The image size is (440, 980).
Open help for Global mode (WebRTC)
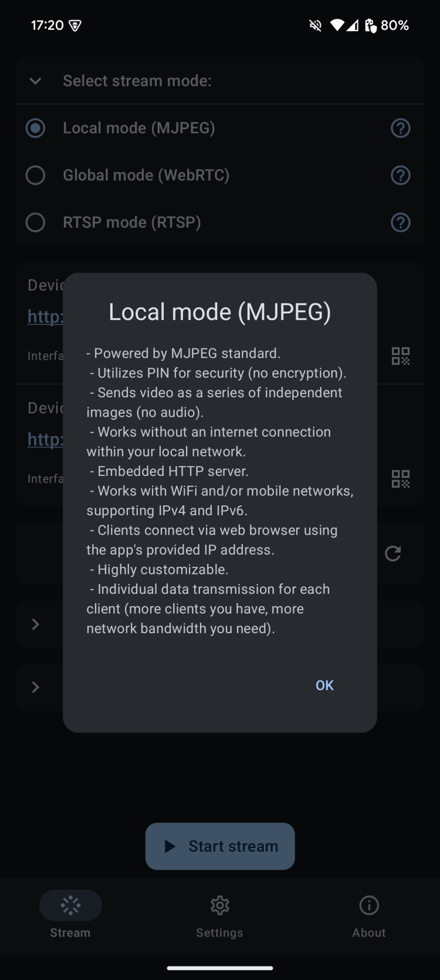click(x=401, y=175)
